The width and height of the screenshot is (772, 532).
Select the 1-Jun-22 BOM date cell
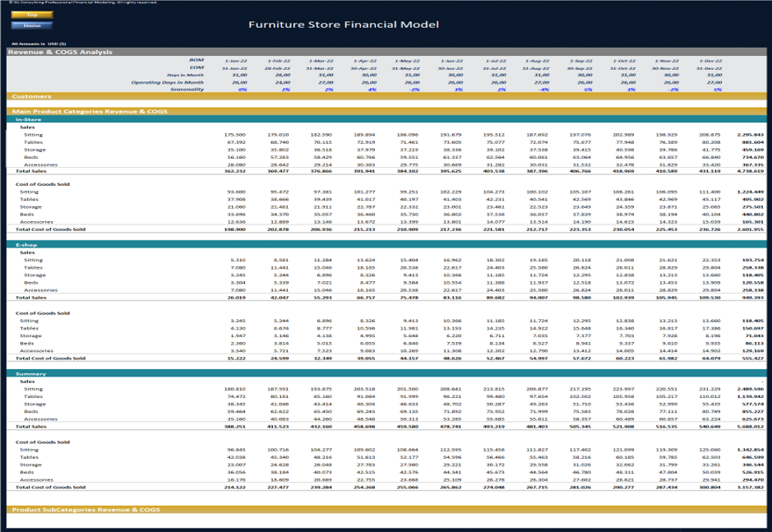click(451, 61)
